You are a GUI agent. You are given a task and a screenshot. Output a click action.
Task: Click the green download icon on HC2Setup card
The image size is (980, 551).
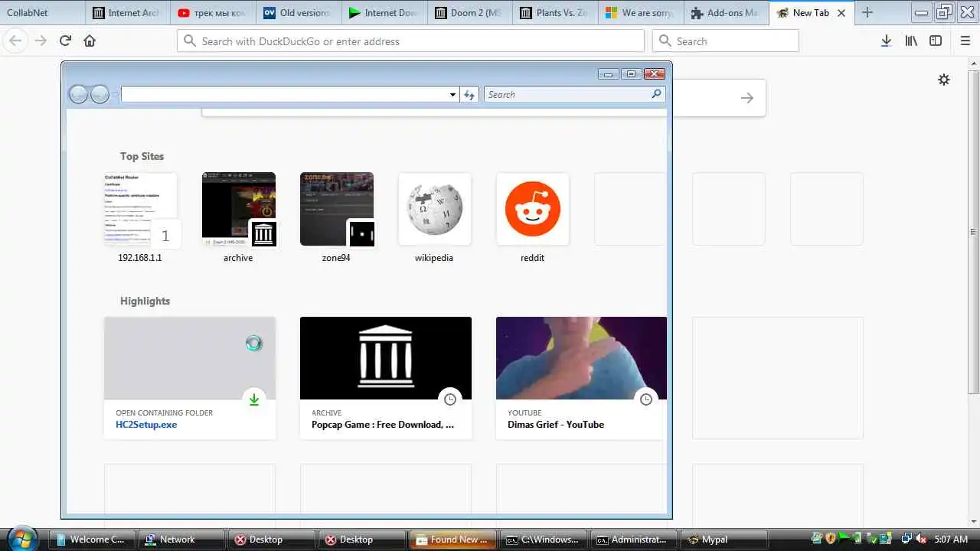tap(254, 399)
